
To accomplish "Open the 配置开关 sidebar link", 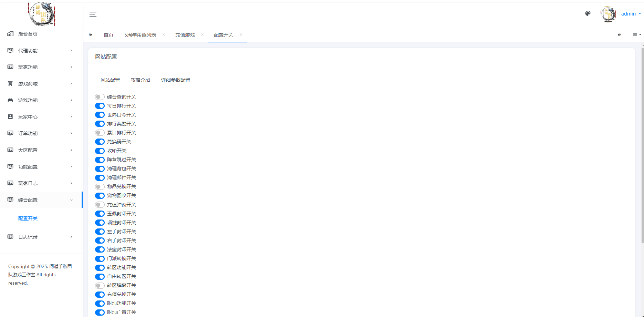I will tap(28, 218).
